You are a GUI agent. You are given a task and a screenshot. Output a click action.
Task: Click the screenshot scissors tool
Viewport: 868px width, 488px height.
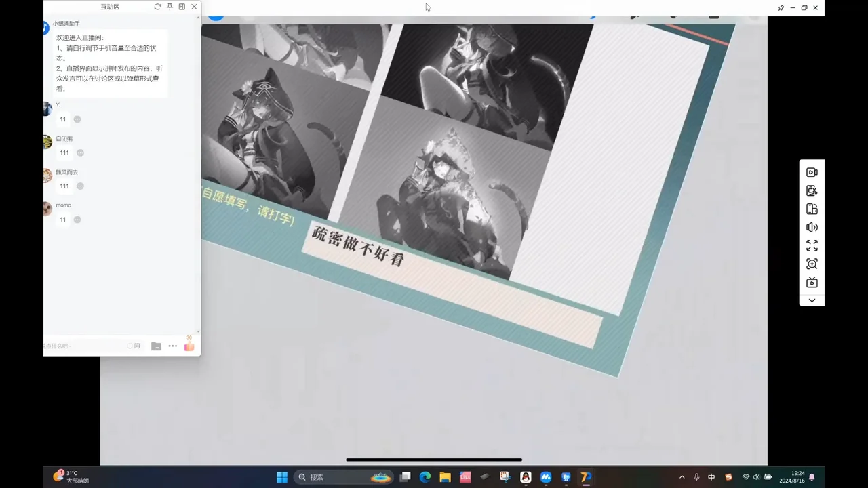(x=812, y=191)
